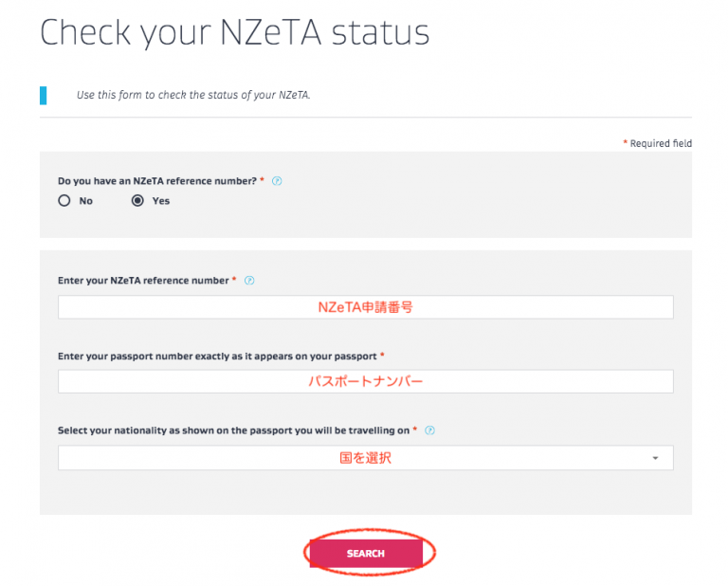Screen dimensions: 728x586
Task: Focus the passport number input field
Action: tap(365, 381)
